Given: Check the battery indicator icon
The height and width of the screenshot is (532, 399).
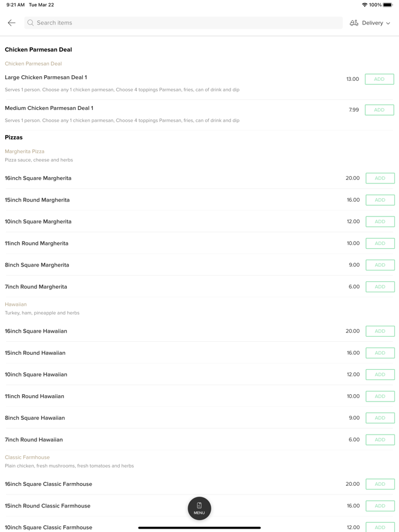Looking at the screenshot, I should click(388, 5).
